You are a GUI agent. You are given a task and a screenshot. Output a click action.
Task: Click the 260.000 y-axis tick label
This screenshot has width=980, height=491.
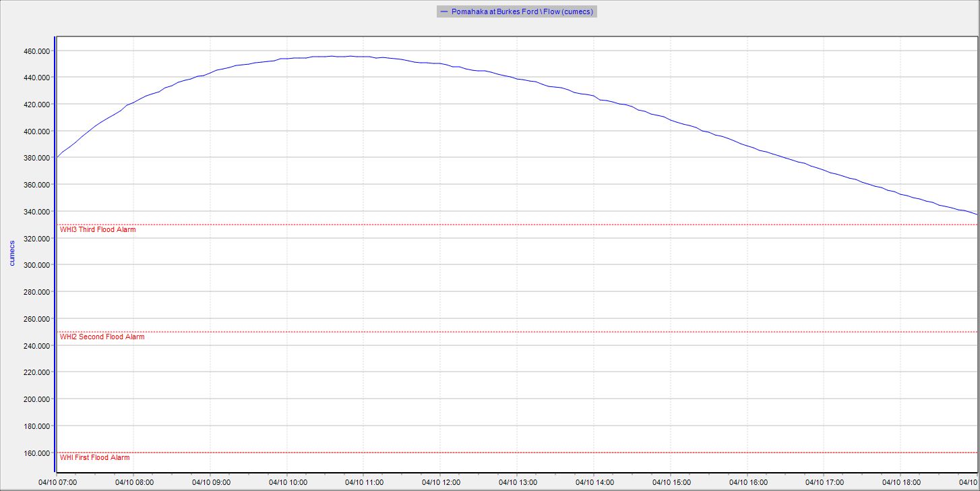pyautogui.click(x=36, y=319)
